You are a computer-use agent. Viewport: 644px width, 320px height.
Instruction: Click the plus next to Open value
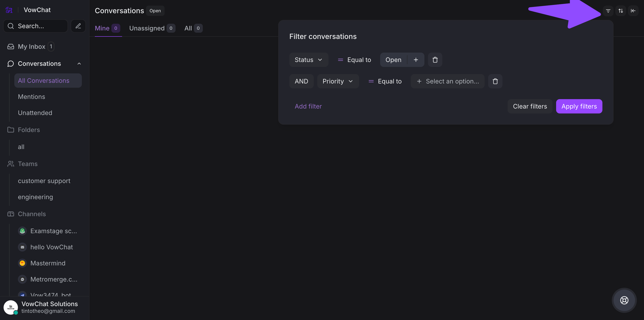416,60
